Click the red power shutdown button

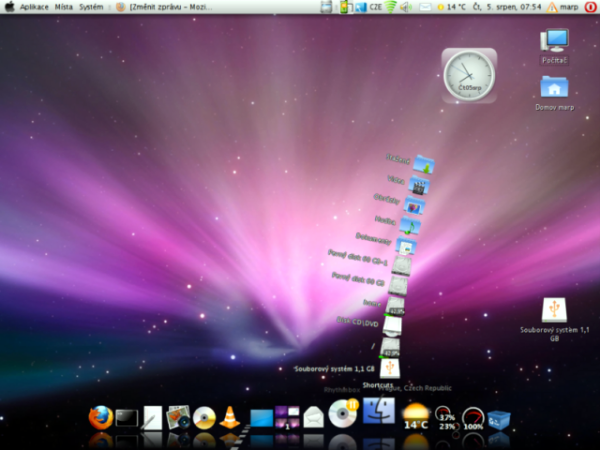click(x=590, y=7)
